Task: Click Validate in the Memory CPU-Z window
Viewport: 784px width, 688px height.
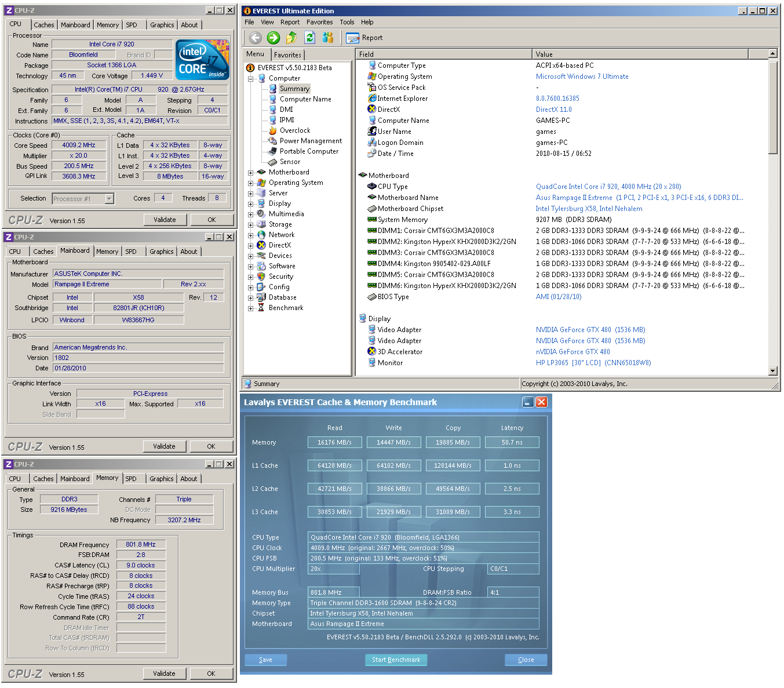Action: pos(164,674)
